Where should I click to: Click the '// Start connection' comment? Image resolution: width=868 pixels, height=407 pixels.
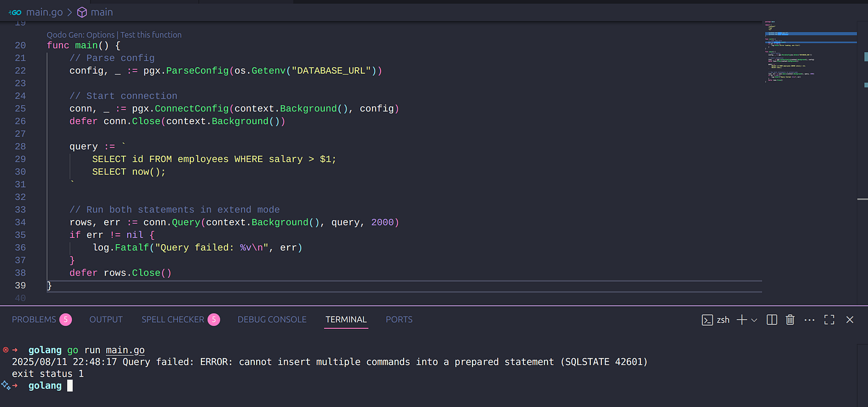point(123,96)
